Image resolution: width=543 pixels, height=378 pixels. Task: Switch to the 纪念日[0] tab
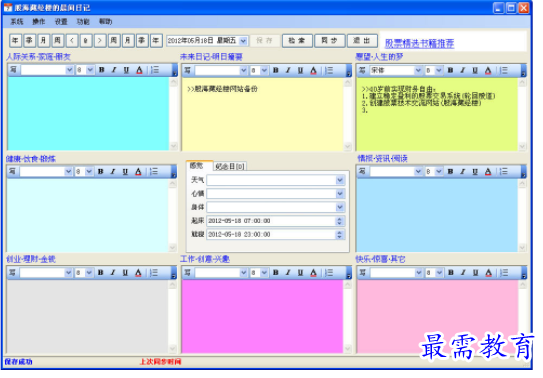point(230,166)
